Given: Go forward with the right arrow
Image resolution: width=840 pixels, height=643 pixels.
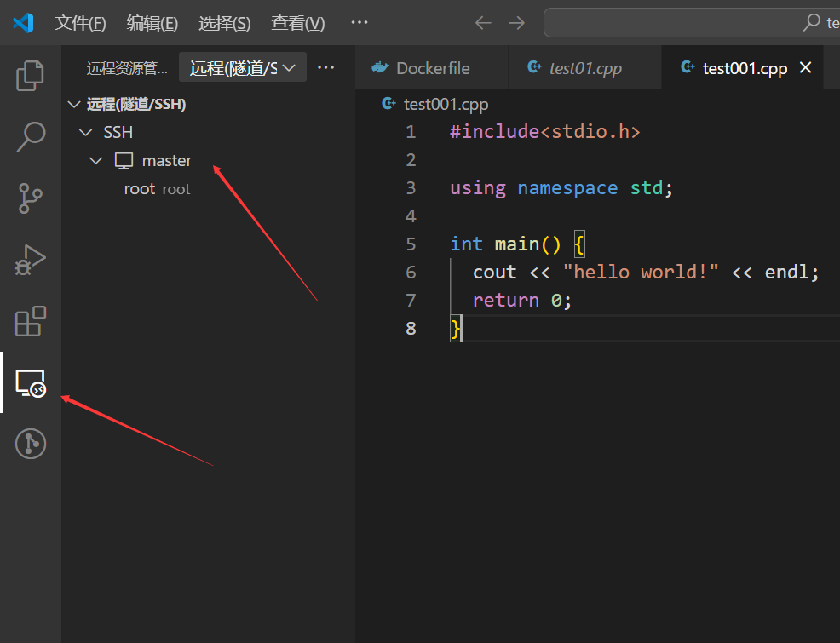Looking at the screenshot, I should (x=516, y=22).
